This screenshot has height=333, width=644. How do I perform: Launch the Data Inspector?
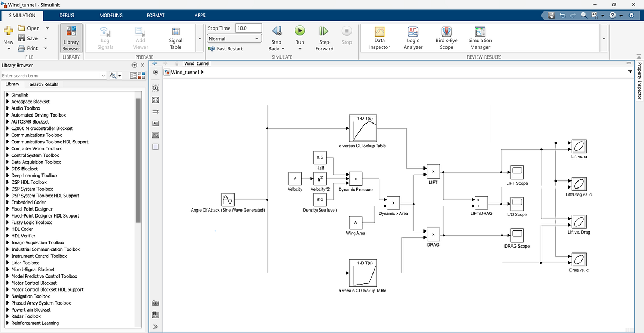coord(379,38)
